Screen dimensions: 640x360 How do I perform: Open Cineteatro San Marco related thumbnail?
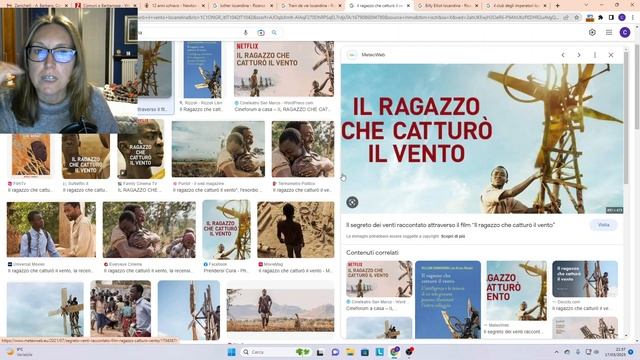point(379,279)
